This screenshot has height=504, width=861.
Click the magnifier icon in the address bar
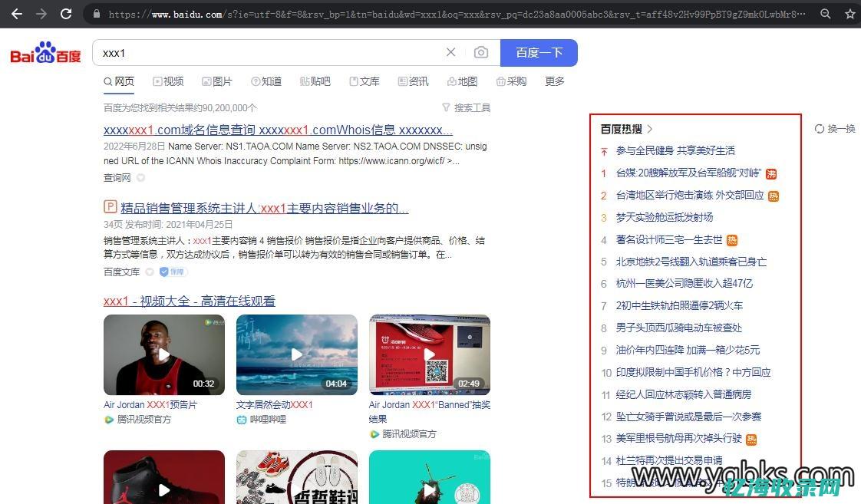(825, 13)
